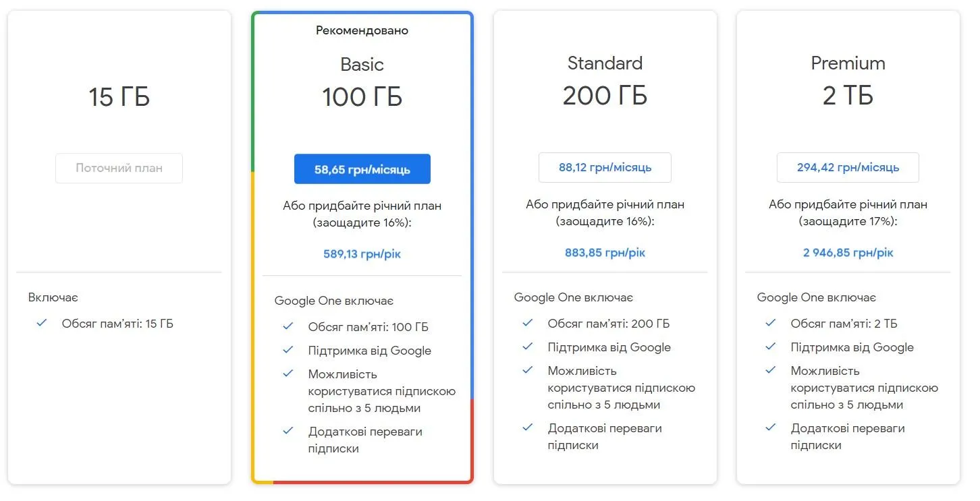
Task: Select the «294,42 грн/місяць» Premium plan button
Action: coord(847,167)
